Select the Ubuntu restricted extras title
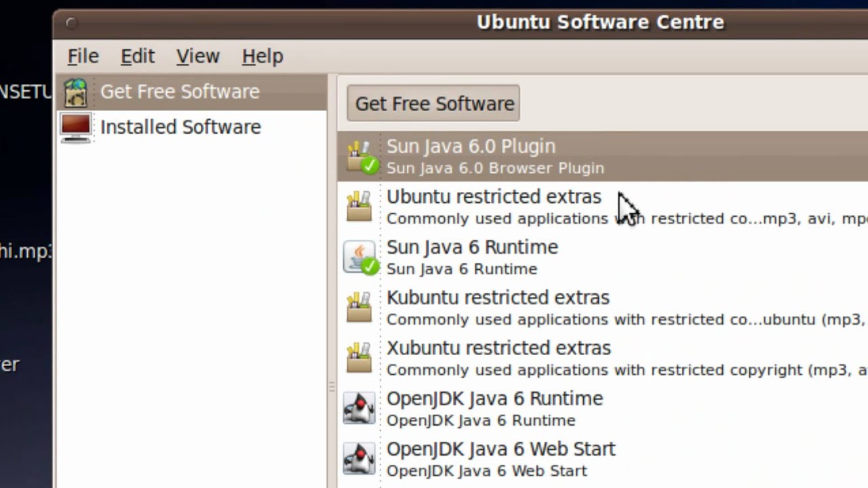 click(494, 197)
